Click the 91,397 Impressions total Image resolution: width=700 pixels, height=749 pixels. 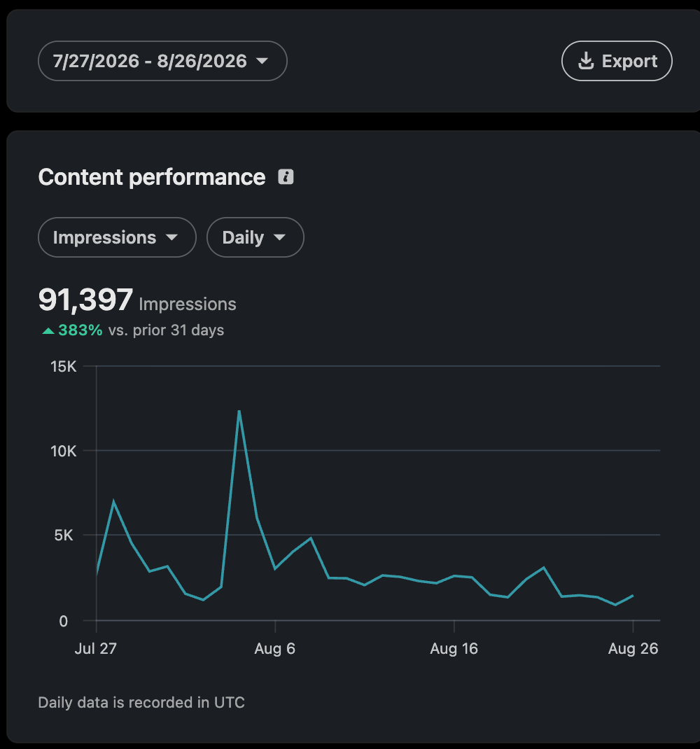coord(137,300)
